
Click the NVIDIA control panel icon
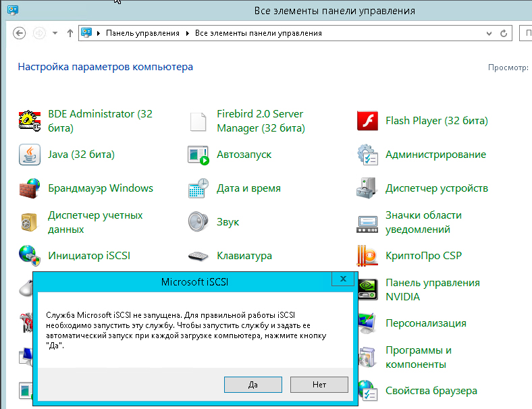(368, 290)
